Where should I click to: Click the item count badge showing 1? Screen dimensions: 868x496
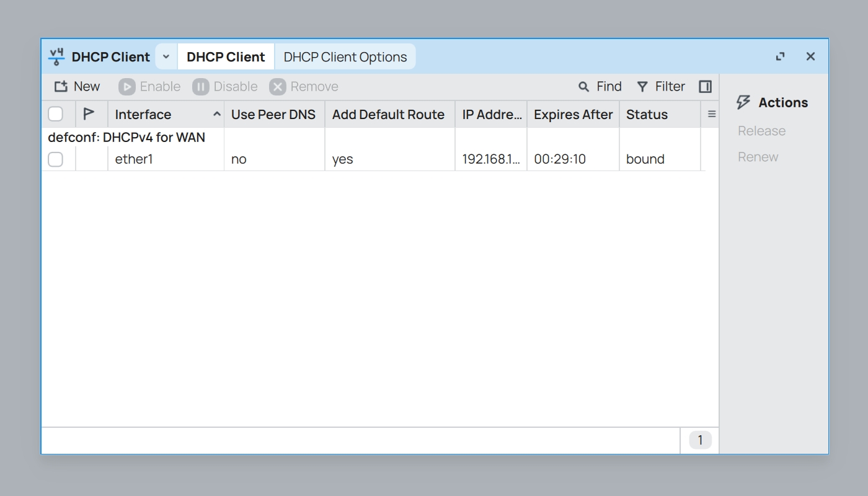click(x=700, y=440)
